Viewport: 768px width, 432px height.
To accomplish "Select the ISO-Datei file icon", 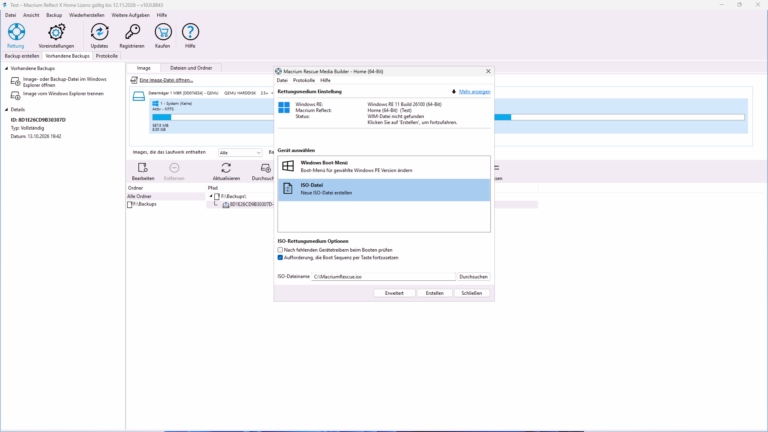I will click(x=288, y=189).
